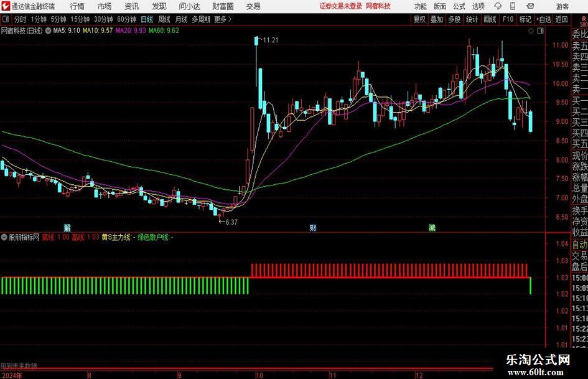The height and width of the screenshot is (379, 588).
Task: Switch to 5分钟 period tab
Action: pos(58,19)
